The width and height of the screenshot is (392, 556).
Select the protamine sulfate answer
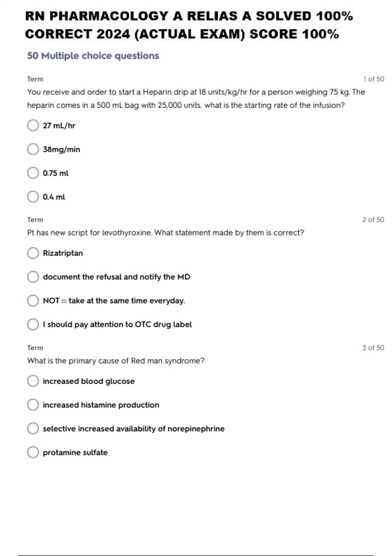33,452
